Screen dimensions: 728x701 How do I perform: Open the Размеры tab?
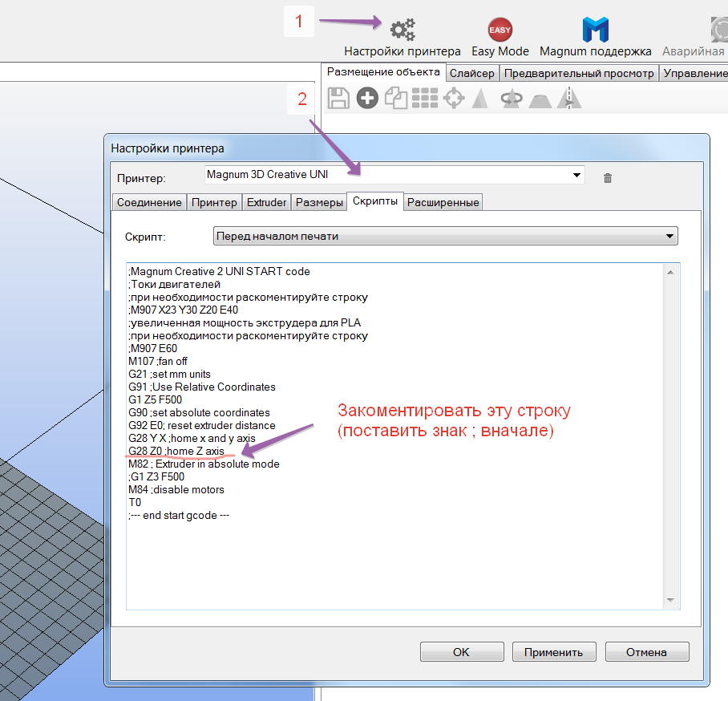[319, 203]
